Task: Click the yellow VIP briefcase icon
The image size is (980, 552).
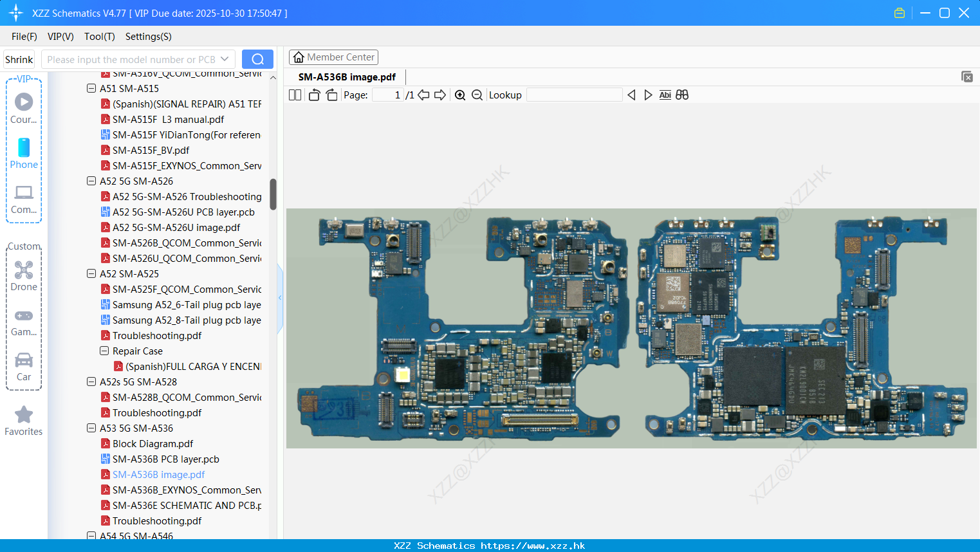Action: pos(900,13)
